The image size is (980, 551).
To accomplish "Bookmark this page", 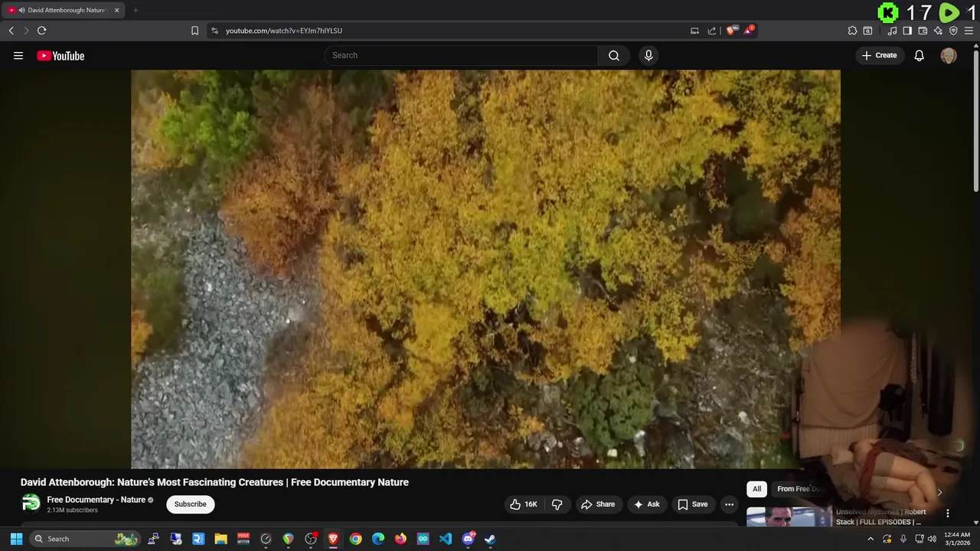I will click(x=194, y=31).
